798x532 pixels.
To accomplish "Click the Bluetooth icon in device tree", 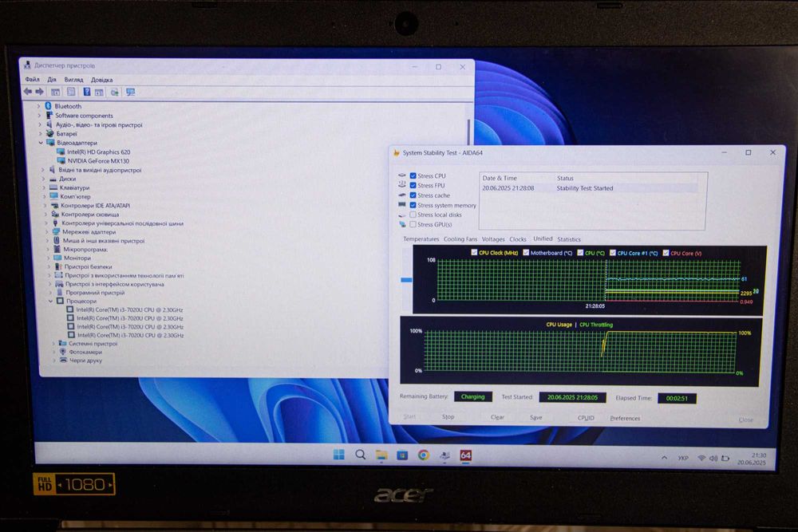I will (49, 106).
